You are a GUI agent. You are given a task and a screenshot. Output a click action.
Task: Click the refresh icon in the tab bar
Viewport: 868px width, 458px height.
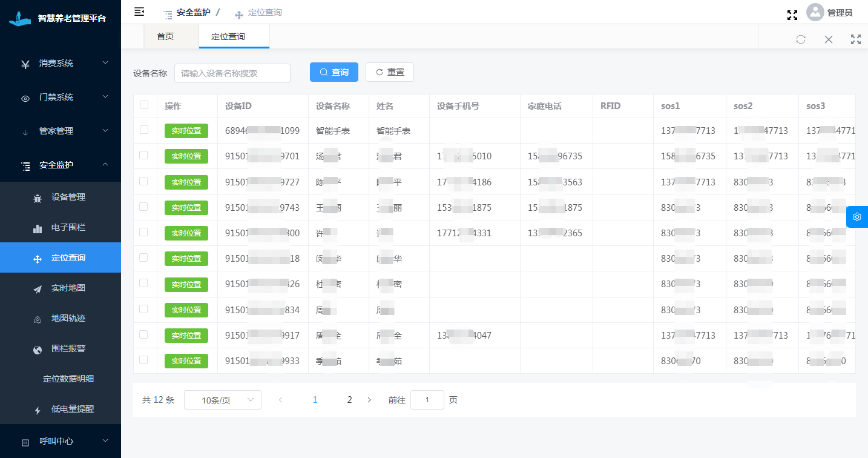pos(801,39)
